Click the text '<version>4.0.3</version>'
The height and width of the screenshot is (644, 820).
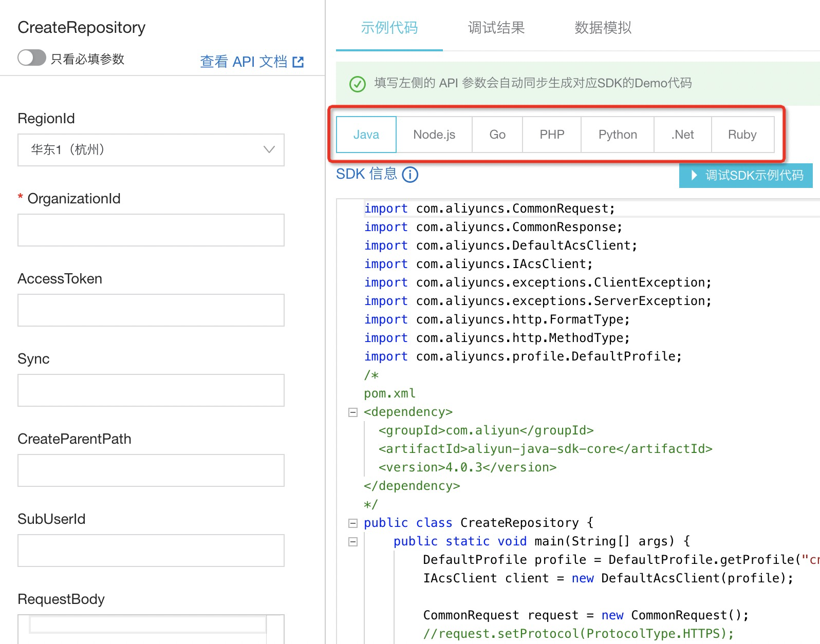[x=468, y=467]
